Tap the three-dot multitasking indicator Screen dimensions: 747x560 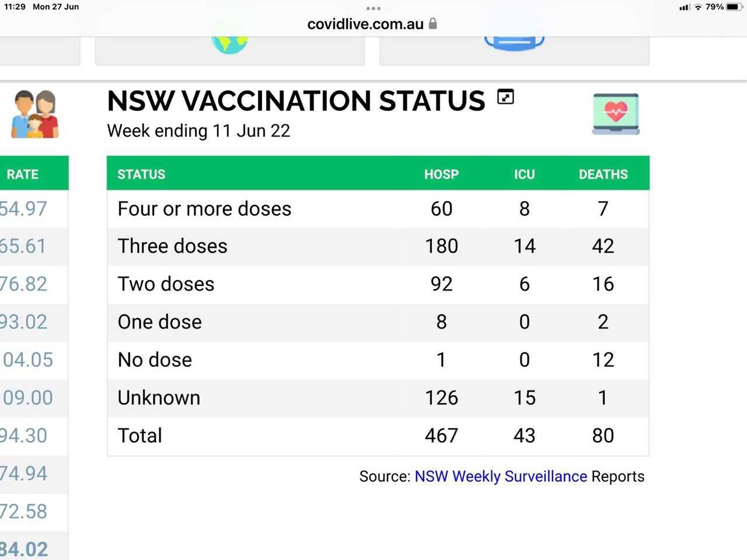tap(373, 8)
